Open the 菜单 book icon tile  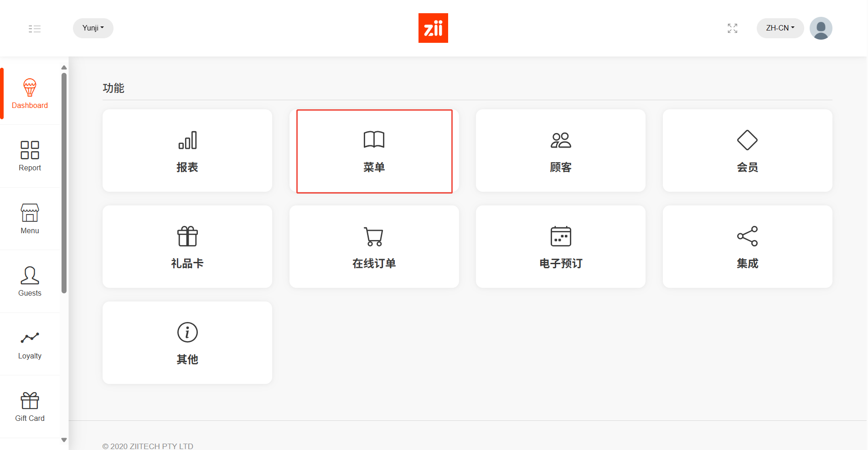(374, 140)
